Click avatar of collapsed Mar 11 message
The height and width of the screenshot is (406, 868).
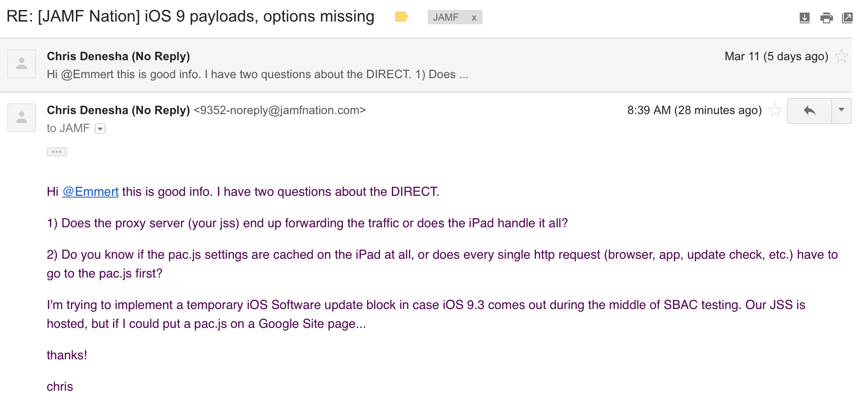click(x=22, y=64)
